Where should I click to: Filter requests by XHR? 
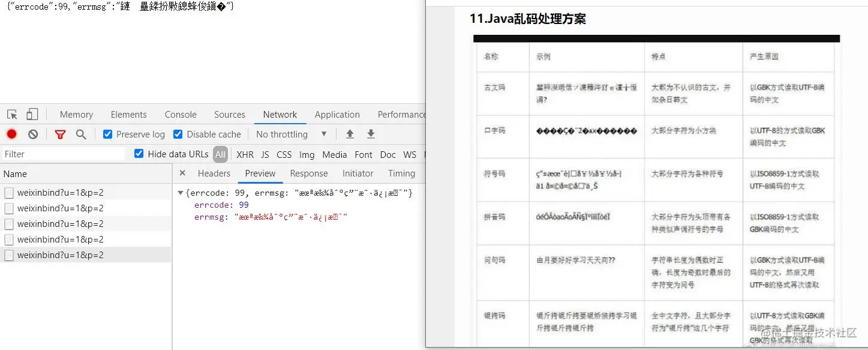[x=245, y=154]
